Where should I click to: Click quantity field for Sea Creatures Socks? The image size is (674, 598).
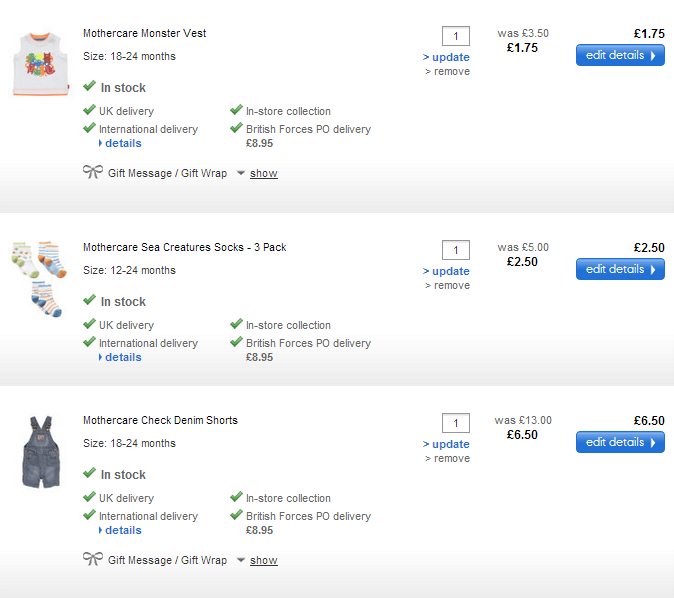[455, 250]
